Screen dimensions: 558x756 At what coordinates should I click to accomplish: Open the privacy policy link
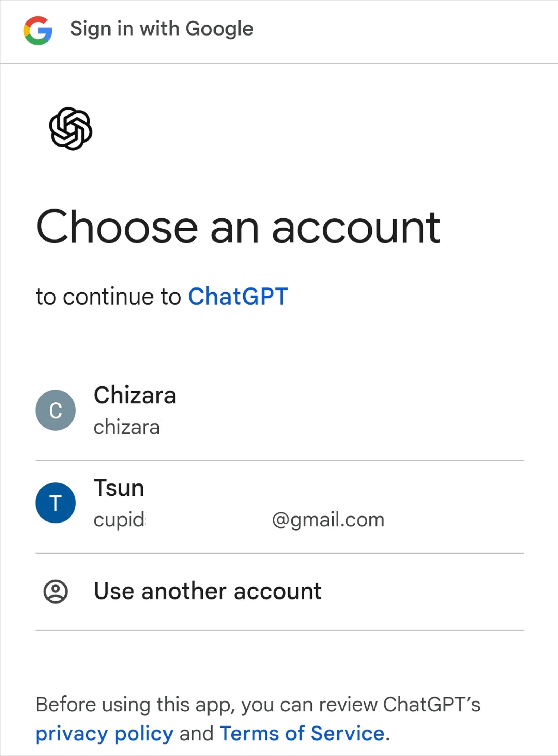[x=105, y=734]
